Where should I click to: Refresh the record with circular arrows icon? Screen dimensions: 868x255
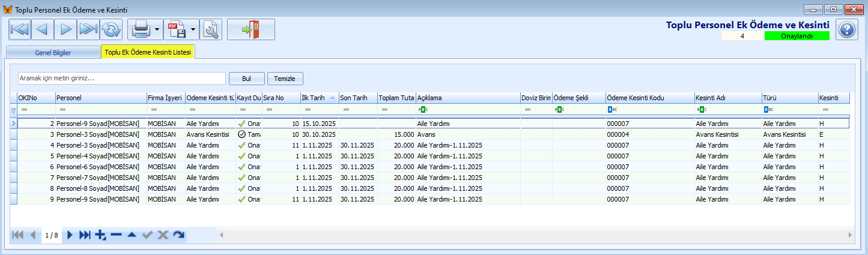pyautogui.click(x=111, y=29)
